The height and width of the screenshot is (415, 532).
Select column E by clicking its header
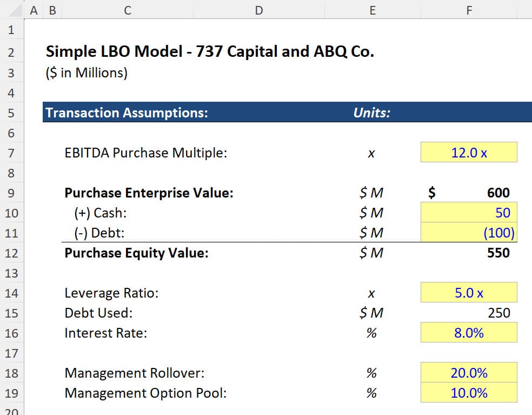tap(372, 10)
